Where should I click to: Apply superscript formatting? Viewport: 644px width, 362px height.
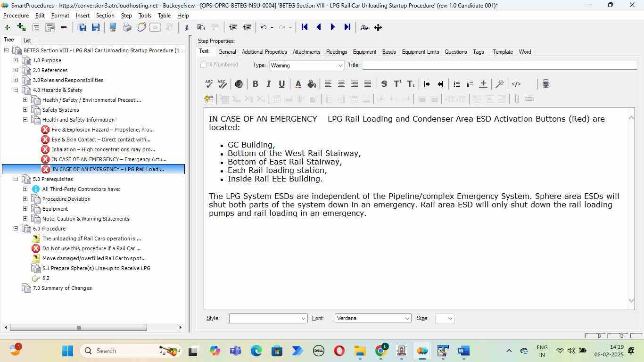click(x=397, y=84)
